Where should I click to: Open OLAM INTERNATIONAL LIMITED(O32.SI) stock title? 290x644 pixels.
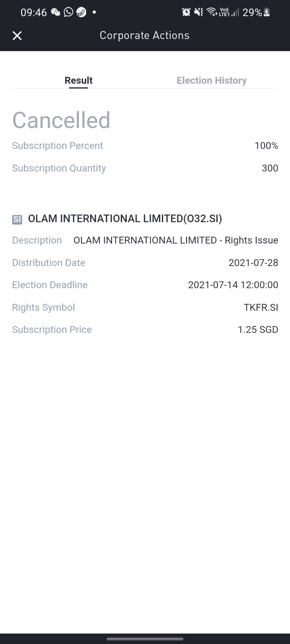tap(125, 219)
